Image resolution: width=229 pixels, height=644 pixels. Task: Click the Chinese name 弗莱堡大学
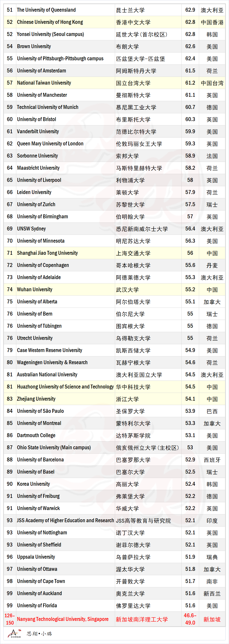point(130,496)
